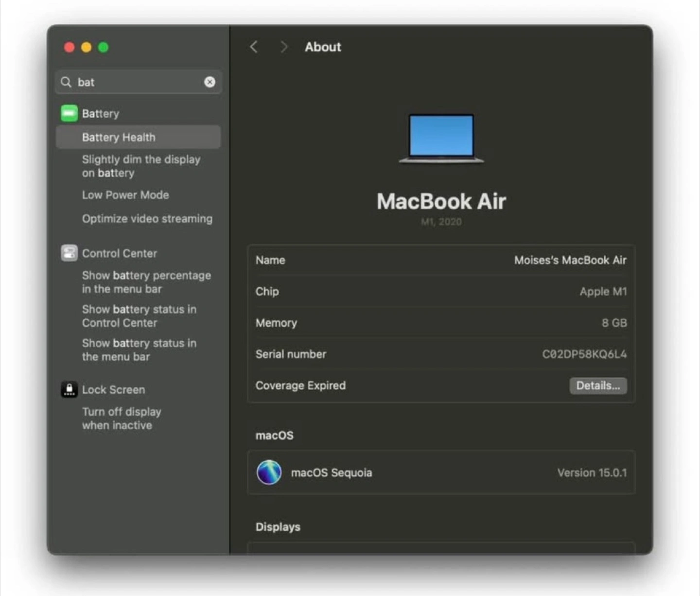
Task: Click the 'Apple M1' chip value
Action: point(603,292)
